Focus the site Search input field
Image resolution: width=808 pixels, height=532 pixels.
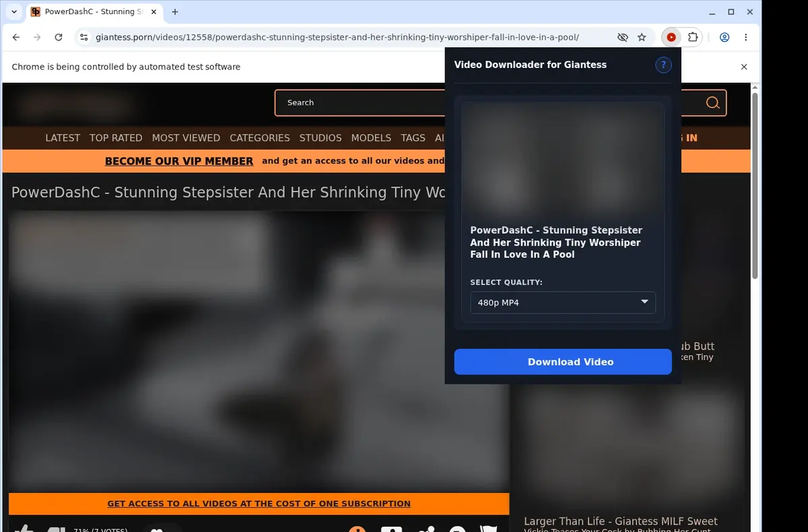coord(360,103)
